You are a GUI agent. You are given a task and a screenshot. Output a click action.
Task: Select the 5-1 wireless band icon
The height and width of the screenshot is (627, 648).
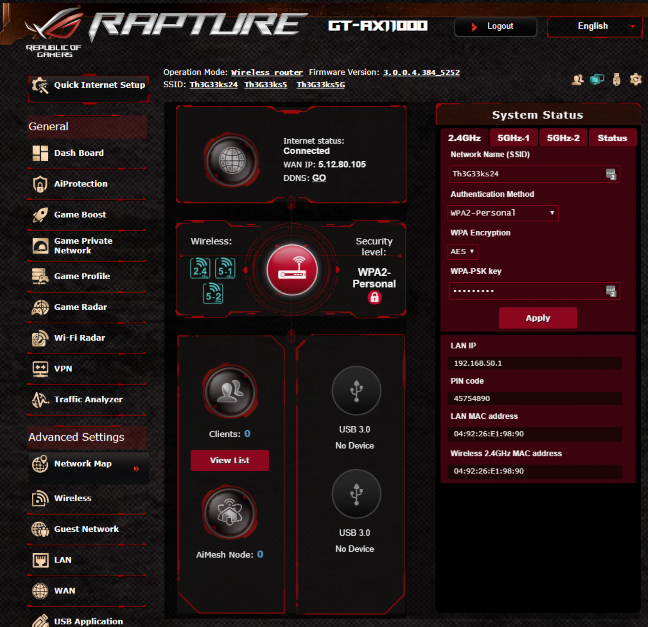(x=225, y=268)
